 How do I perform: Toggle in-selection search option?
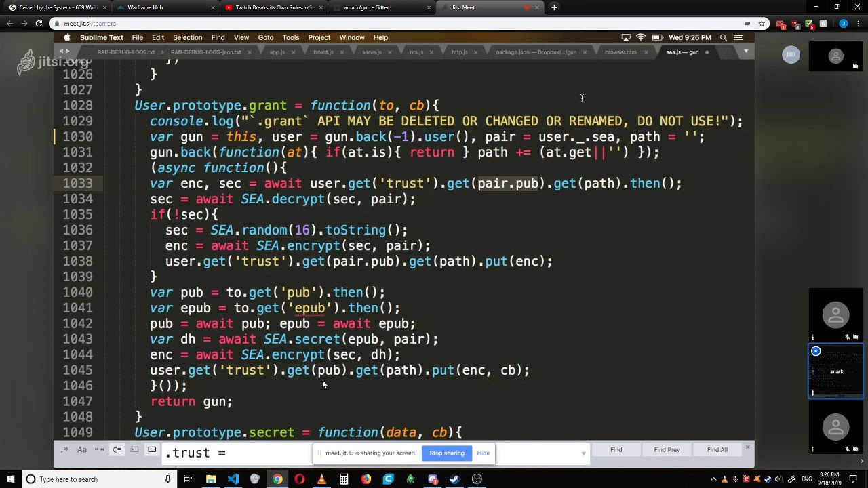(134, 450)
